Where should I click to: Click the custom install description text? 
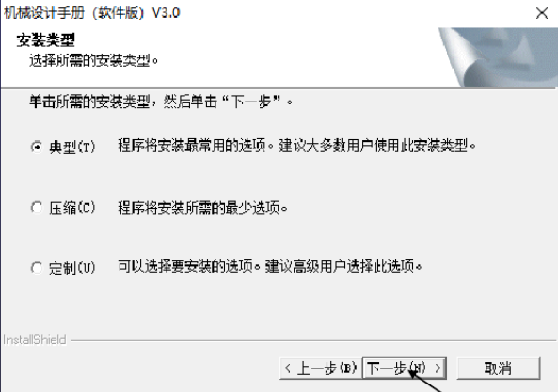pyautogui.click(x=270, y=267)
